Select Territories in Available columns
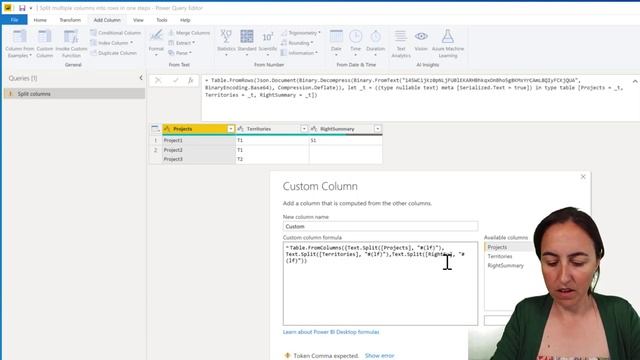The width and height of the screenshot is (640, 360). tap(500, 256)
